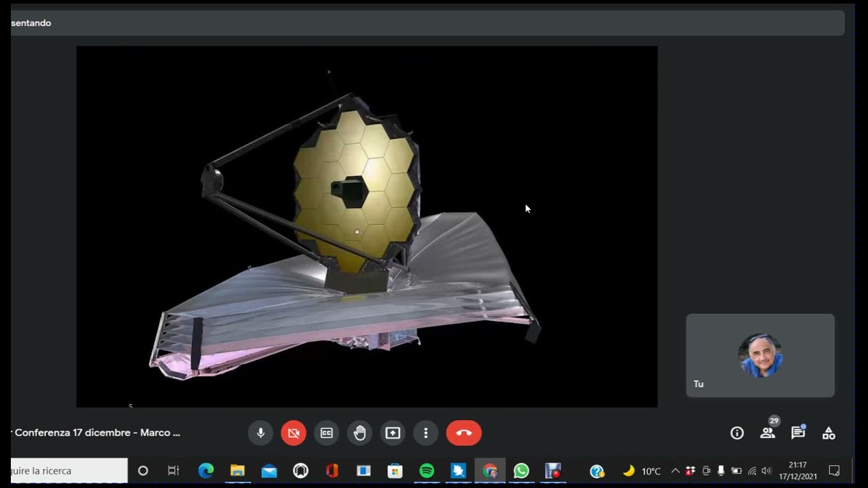Open WhatsApp from the taskbar

click(x=521, y=470)
